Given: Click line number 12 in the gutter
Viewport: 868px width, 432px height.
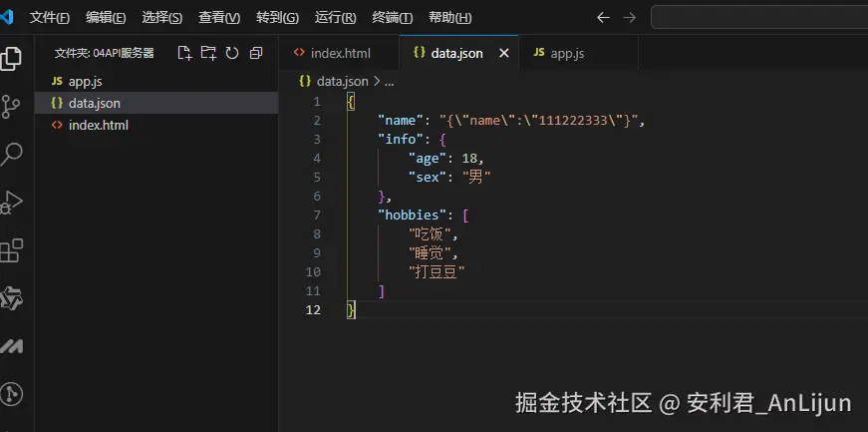Looking at the screenshot, I should 313,309.
